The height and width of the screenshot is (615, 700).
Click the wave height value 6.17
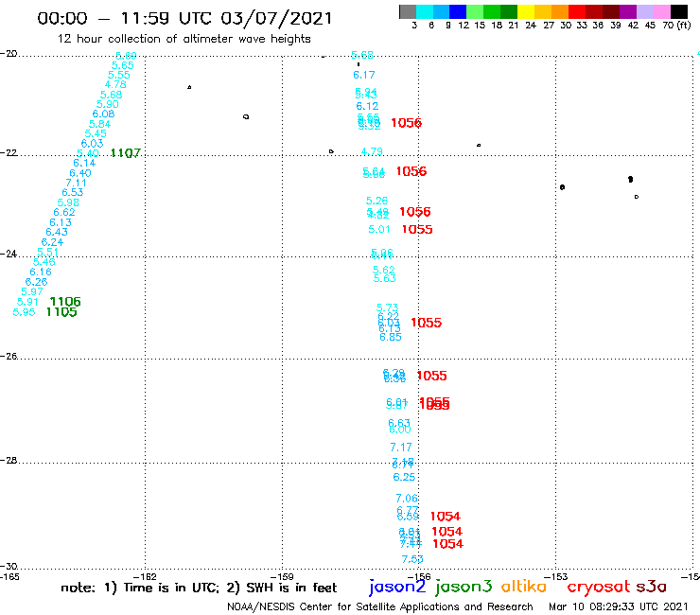point(364,75)
